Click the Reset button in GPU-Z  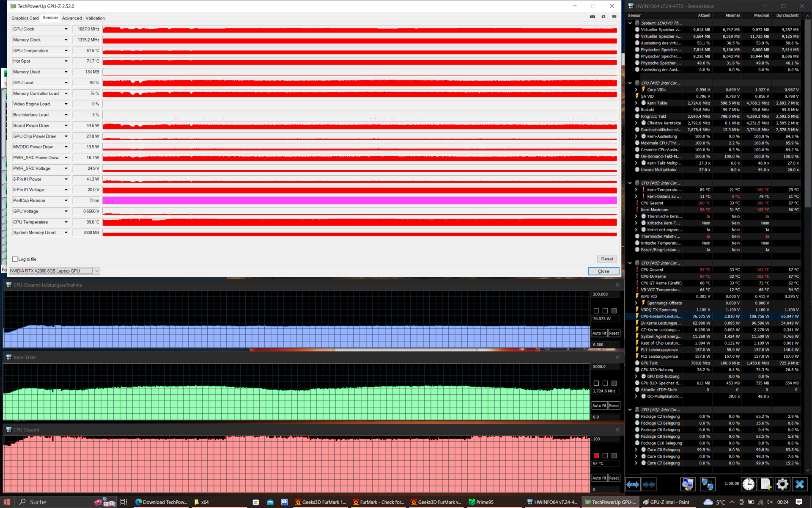(607, 259)
